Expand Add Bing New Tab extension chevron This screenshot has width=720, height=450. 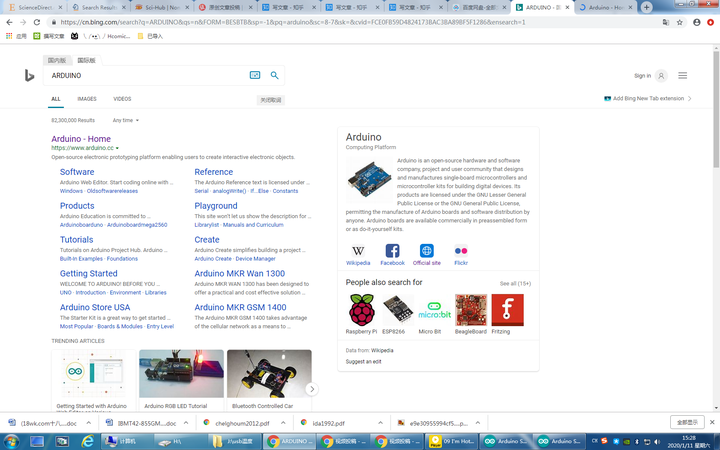[690, 98]
